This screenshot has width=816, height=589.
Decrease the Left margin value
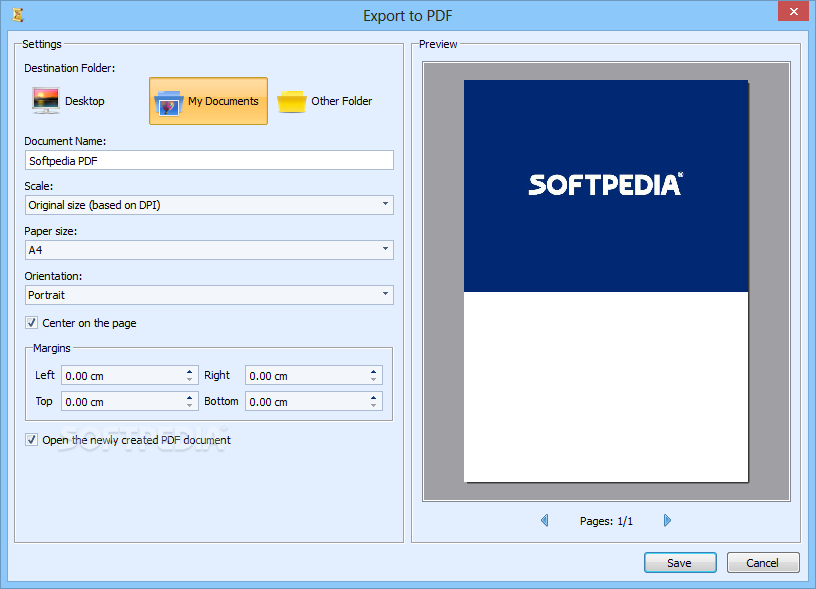pyautogui.click(x=189, y=379)
